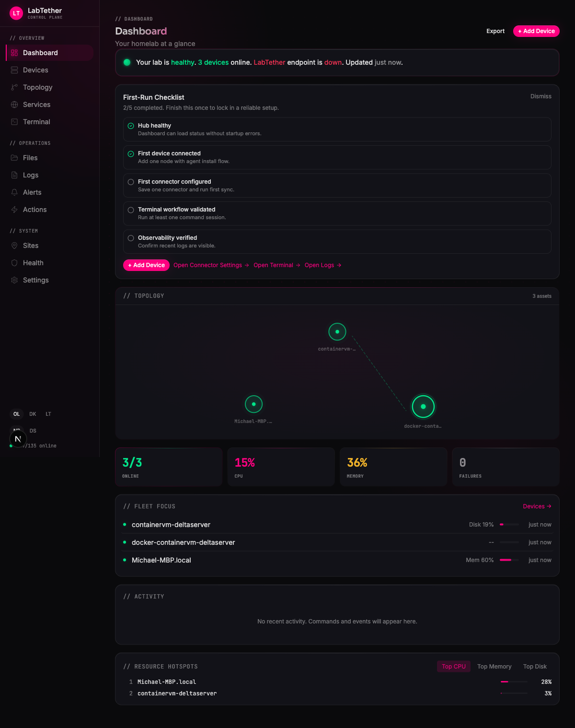Click the arrow after Open Terminal link
The height and width of the screenshot is (728, 575).
pyautogui.click(x=298, y=265)
